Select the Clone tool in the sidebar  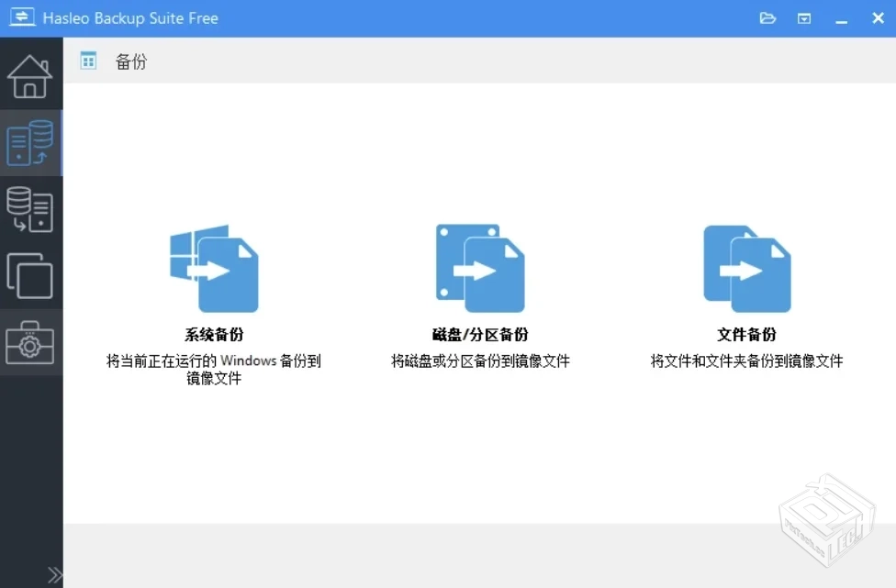(x=30, y=276)
